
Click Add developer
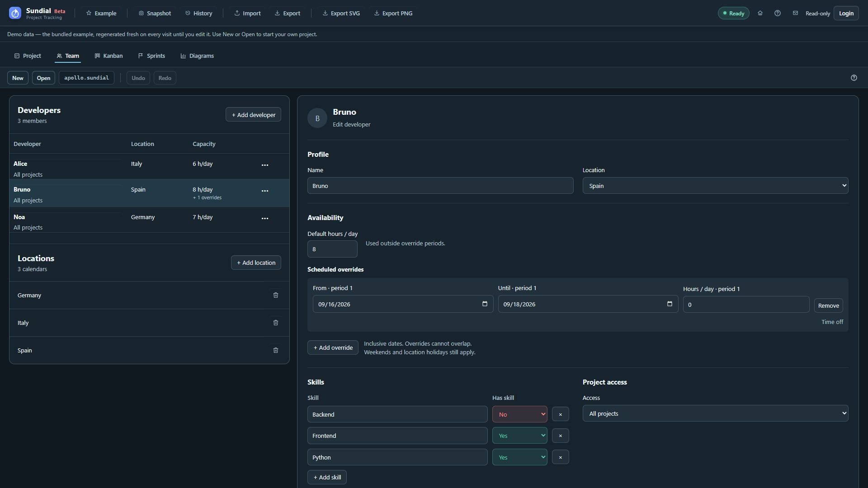(253, 115)
